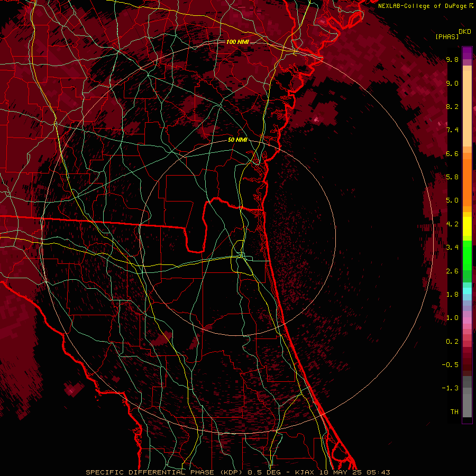Viewport: 476px width, 476px height.
Task: Click the 'TH' threshold label on scale
Action: click(454, 412)
